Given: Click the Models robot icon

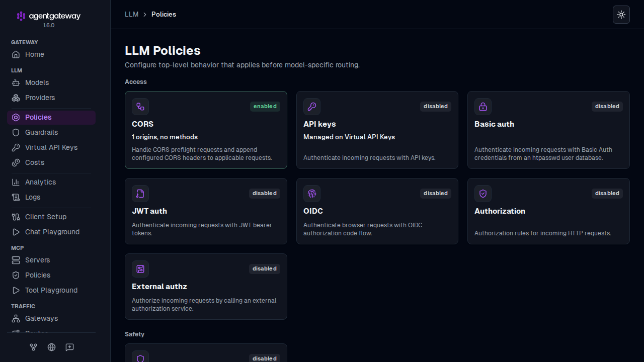Looking at the screenshot, I should tap(16, 82).
